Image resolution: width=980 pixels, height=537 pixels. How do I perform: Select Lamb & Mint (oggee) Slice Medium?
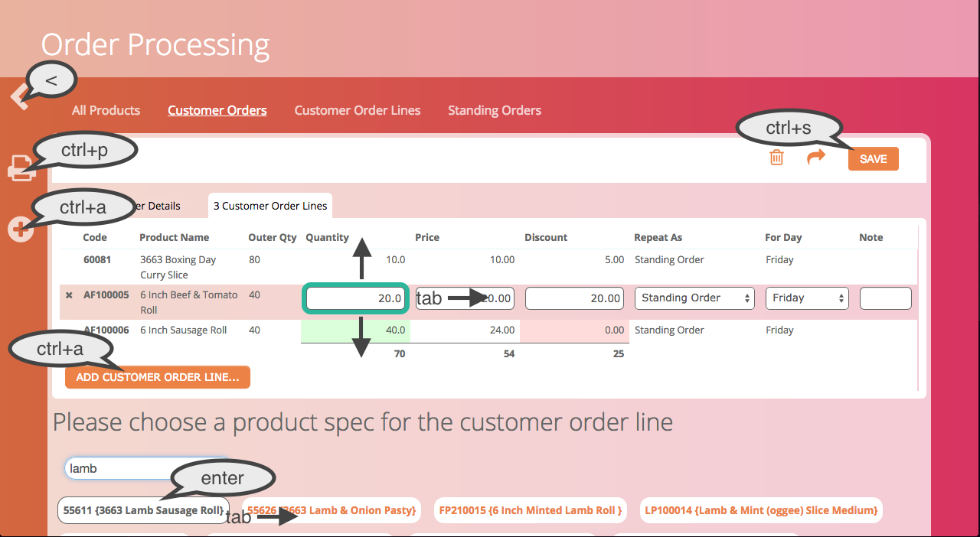click(760, 510)
